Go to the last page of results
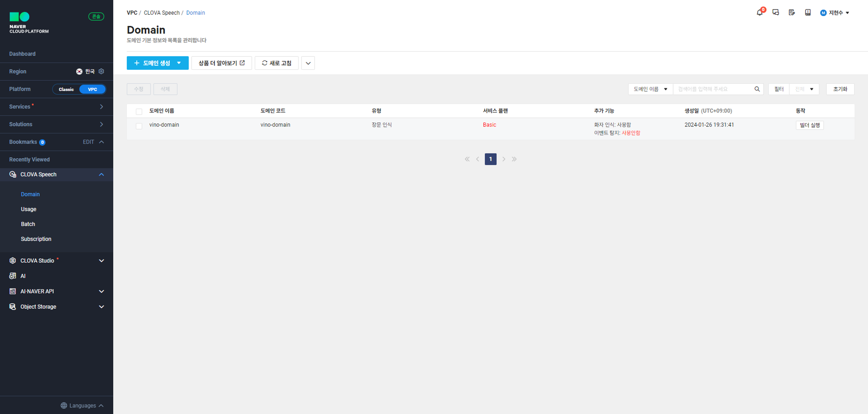This screenshot has width=868, height=414. [514, 159]
